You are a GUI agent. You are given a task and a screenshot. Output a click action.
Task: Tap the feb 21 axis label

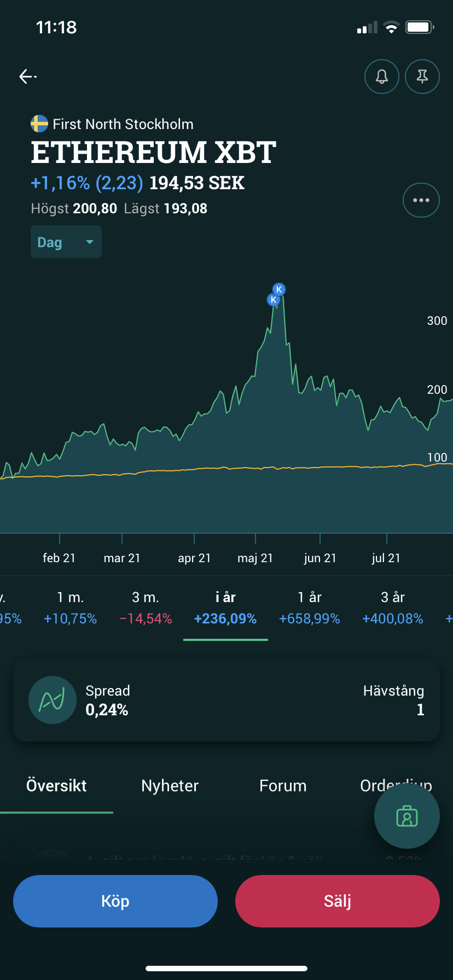pyautogui.click(x=59, y=558)
